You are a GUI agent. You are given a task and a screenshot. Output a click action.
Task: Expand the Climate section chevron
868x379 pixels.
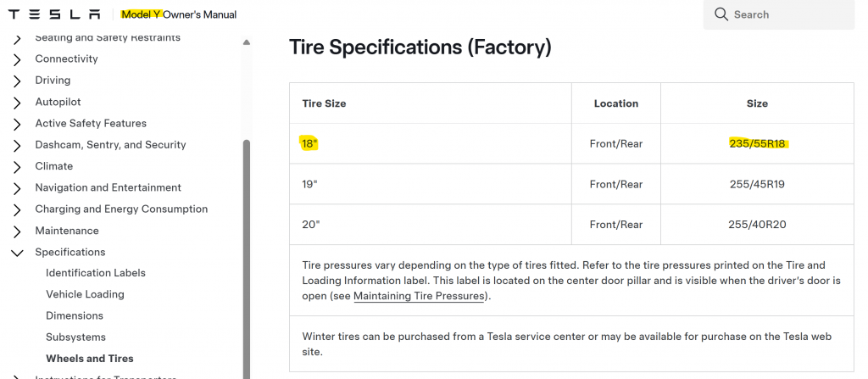click(x=17, y=167)
